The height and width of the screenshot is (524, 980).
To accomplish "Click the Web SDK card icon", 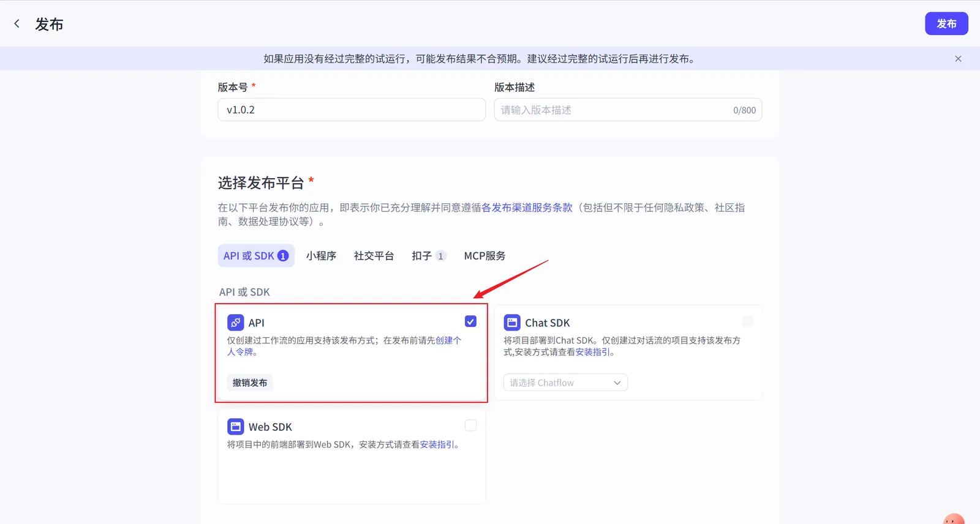I will (x=235, y=427).
